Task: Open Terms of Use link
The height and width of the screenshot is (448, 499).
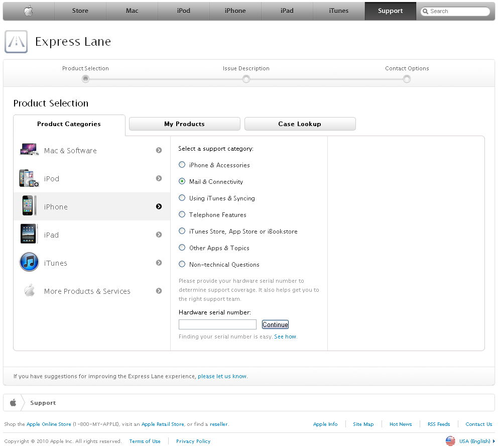Action: (x=145, y=441)
